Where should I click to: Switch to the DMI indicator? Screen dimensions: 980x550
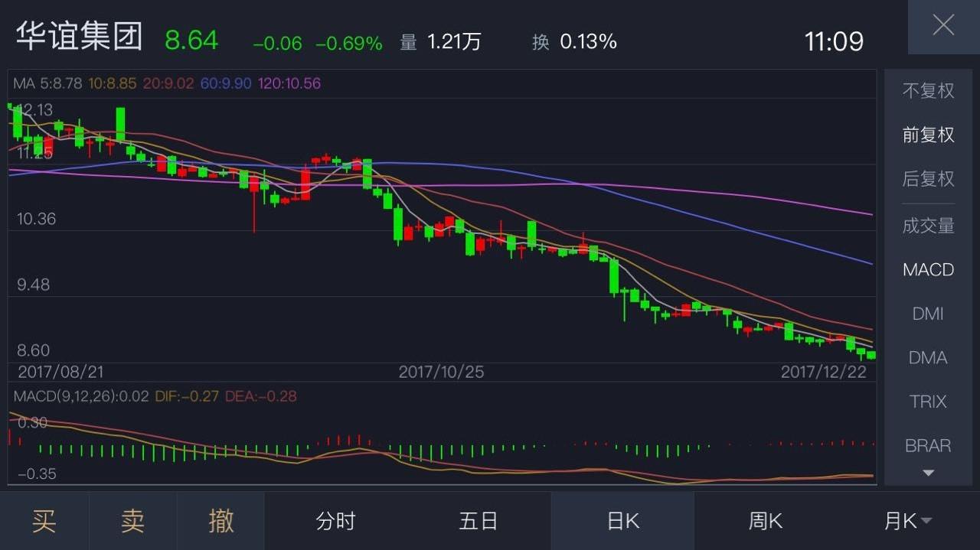click(x=929, y=314)
